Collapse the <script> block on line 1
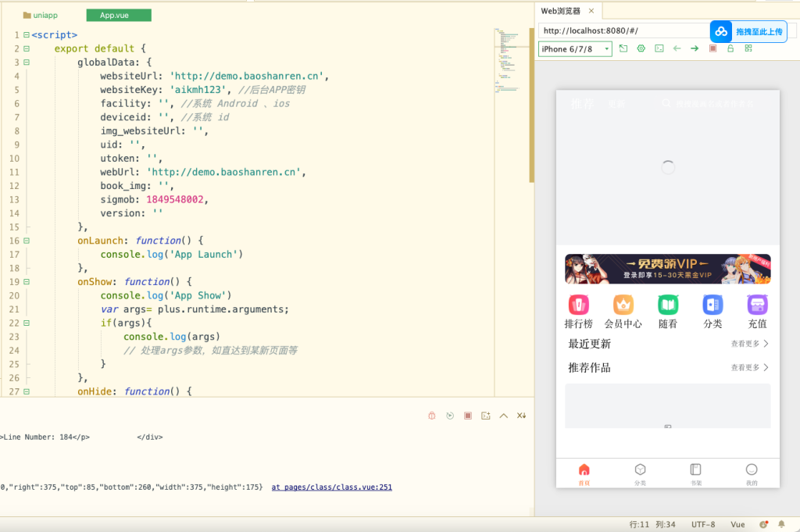 (x=27, y=34)
